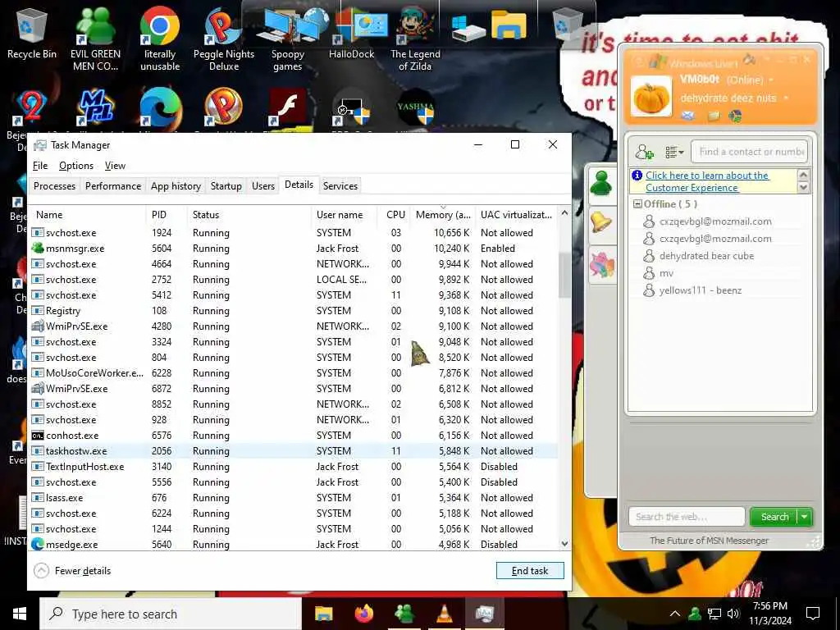Open the YASHMA desktop shortcut
The height and width of the screenshot is (630, 840).
point(416,107)
